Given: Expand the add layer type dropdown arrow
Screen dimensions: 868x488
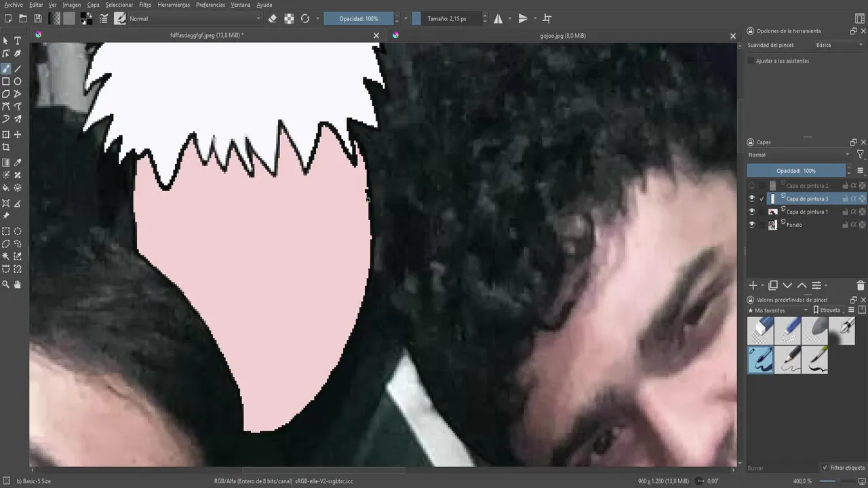Looking at the screenshot, I should pyautogui.click(x=763, y=286).
